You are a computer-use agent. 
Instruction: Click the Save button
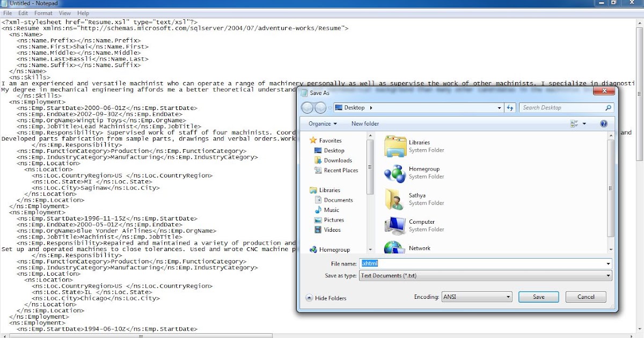pyautogui.click(x=539, y=297)
